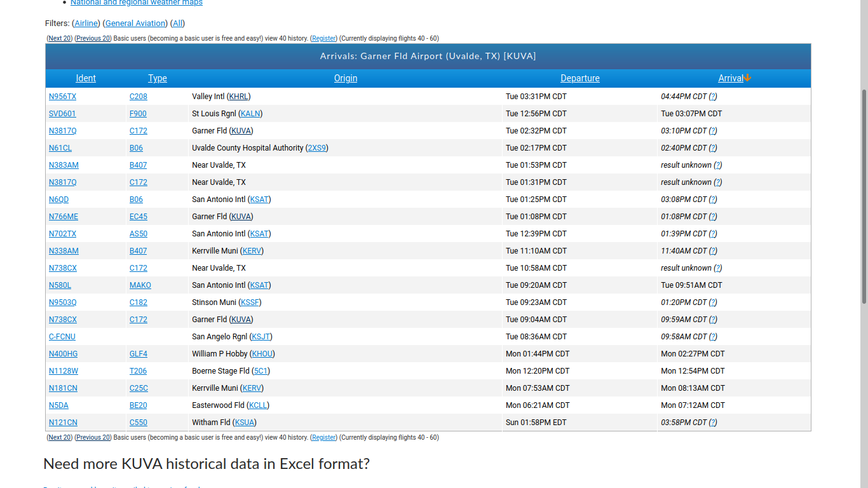Open KSSF airport link
868x488 pixels.
coord(250,302)
